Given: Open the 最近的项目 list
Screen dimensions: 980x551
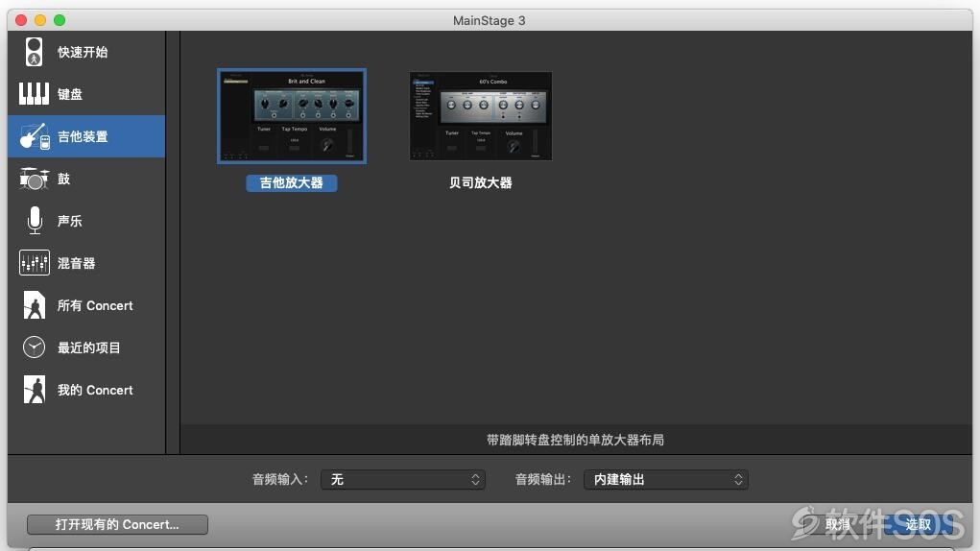Looking at the screenshot, I should pyautogui.click(x=86, y=347).
